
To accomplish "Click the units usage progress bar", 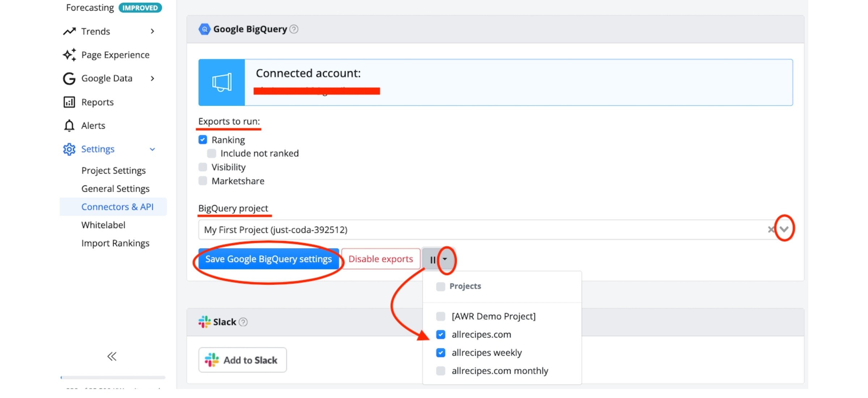I will (113, 377).
